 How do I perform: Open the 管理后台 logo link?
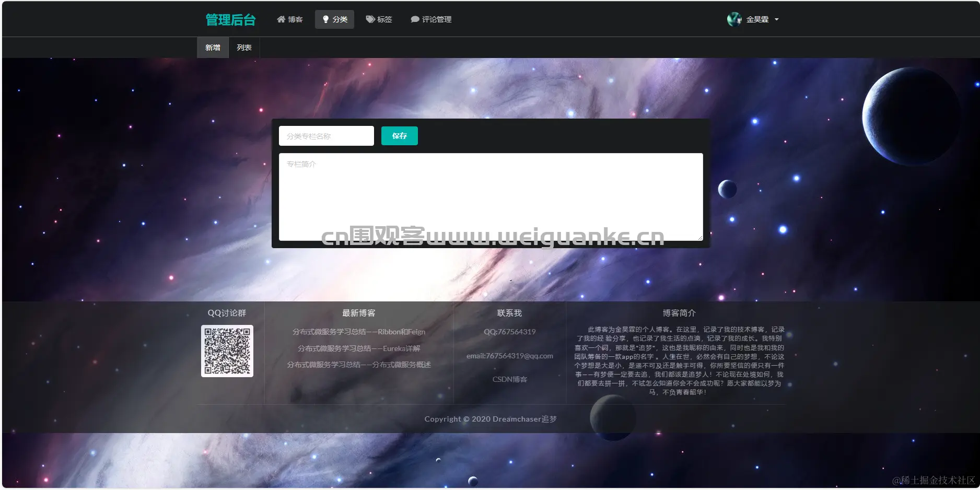(x=230, y=19)
